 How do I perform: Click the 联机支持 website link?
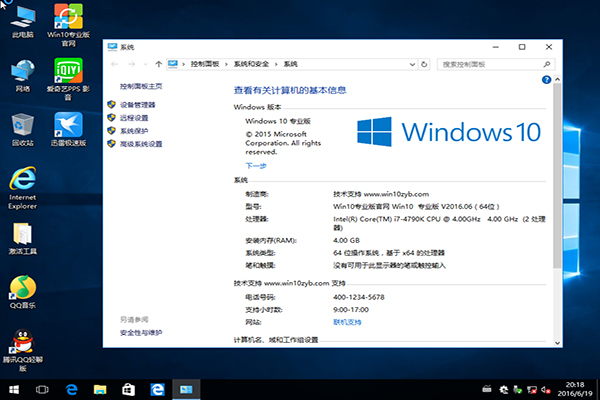348,322
